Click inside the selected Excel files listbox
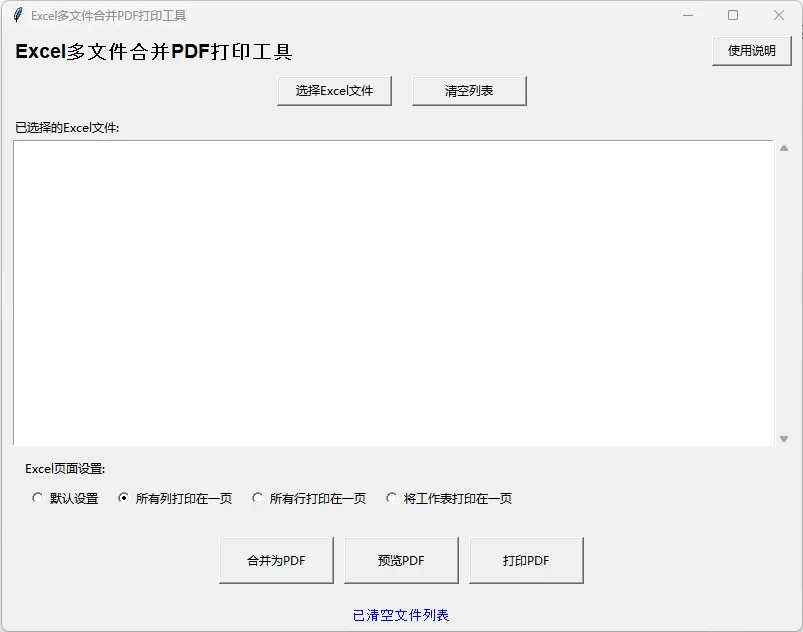This screenshot has height=632, width=803. coord(393,293)
